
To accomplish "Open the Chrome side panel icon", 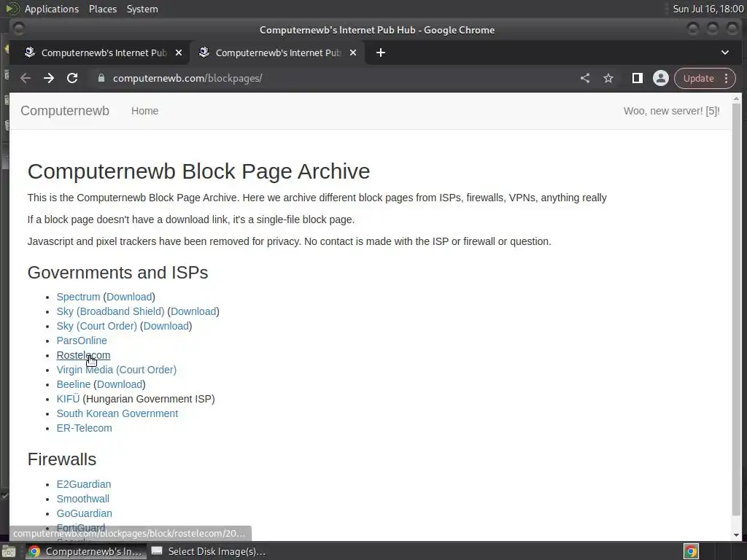I will coord(637,78).
